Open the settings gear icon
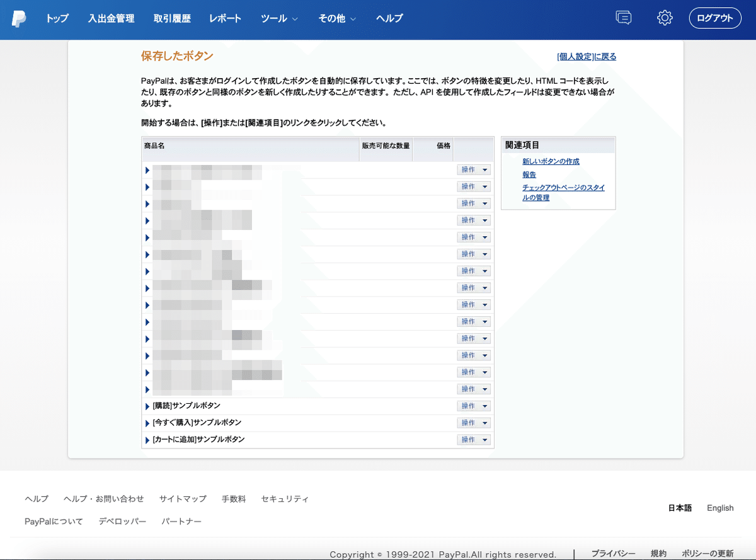Image resolution: width=756 pixels, height=560 pixels. (665, 18)
